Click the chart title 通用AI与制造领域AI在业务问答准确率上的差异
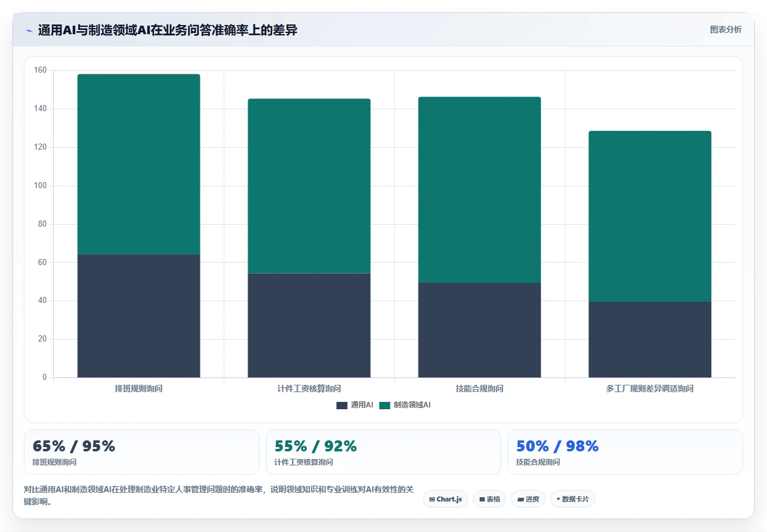The height and width of the screenshot is (532, 767). [x=168, y=30]
